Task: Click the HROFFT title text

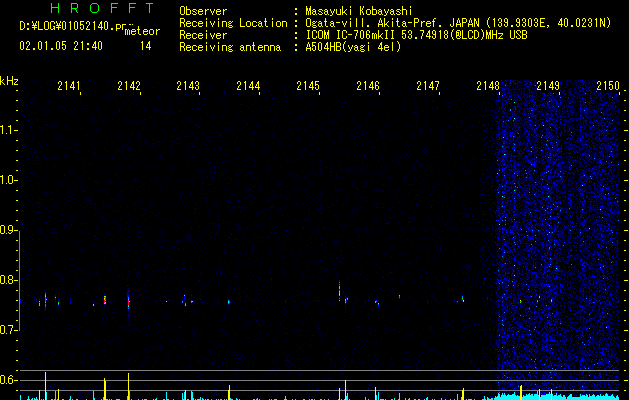Action: [x=102, y=8]
